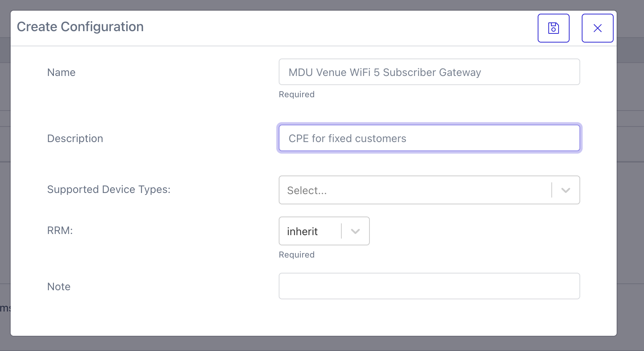Screen dimensions: 644x351
Task: Click into the Name input field
Action: 429,72
